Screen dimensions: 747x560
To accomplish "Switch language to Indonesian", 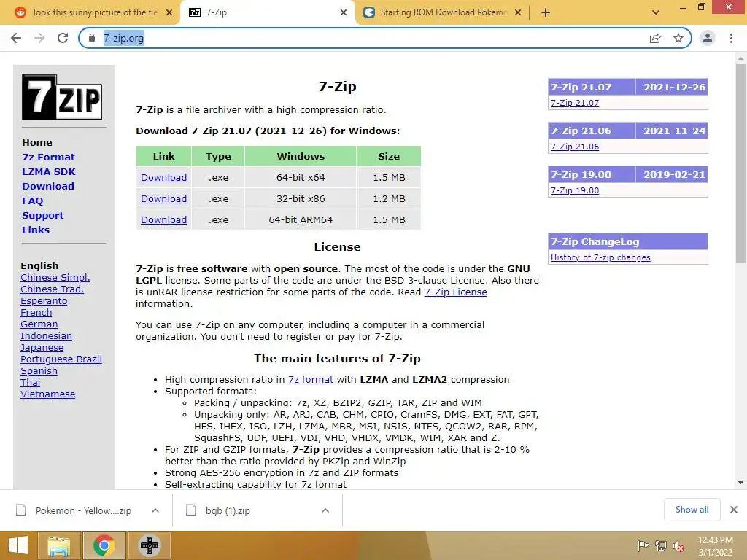I will tap(46, 335).
